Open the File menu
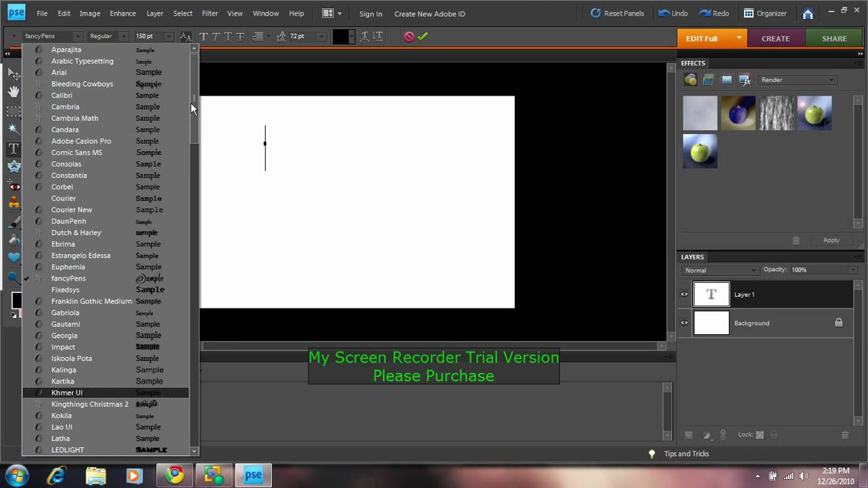868x488 pixels. click(x=42, y=14)
